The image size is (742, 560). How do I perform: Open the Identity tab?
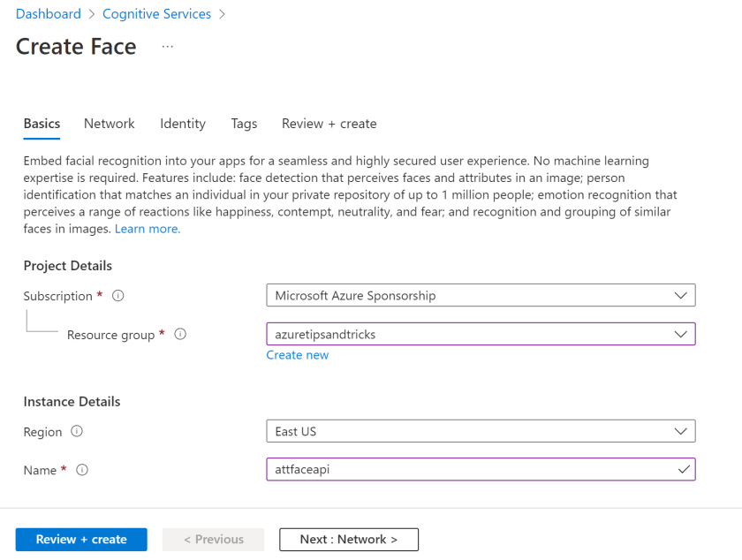click(183, 124)
